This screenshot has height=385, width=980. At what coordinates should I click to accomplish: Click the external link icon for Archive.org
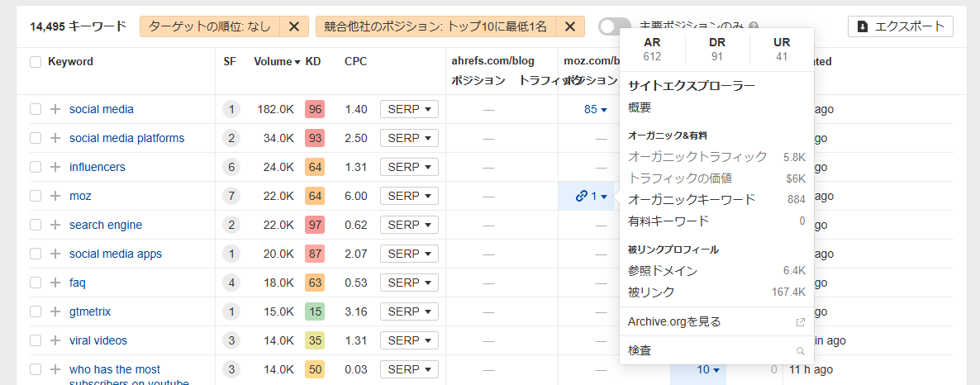click(800, 322)
